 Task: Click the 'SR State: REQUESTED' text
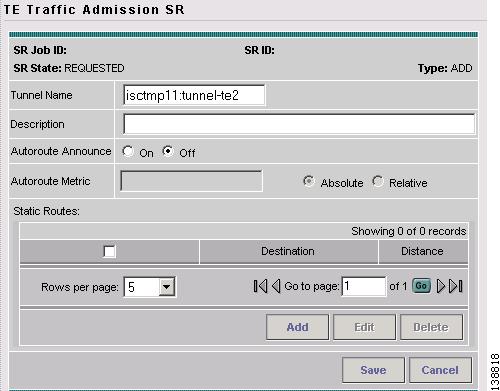(x=69, y=68)
